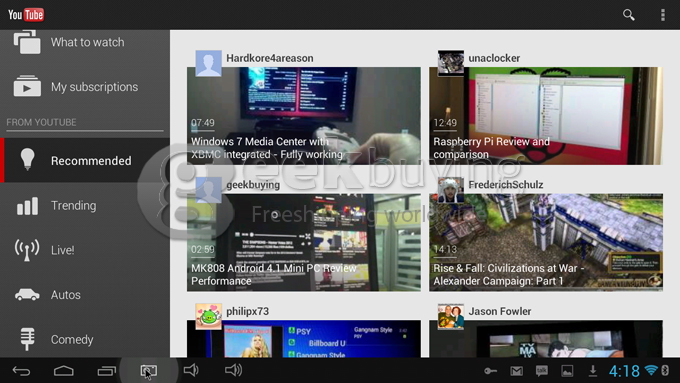The height and width of the screenshot is (383, 680).
Task: Tap the Android home button icon
Action: click(x=64, y=371)
